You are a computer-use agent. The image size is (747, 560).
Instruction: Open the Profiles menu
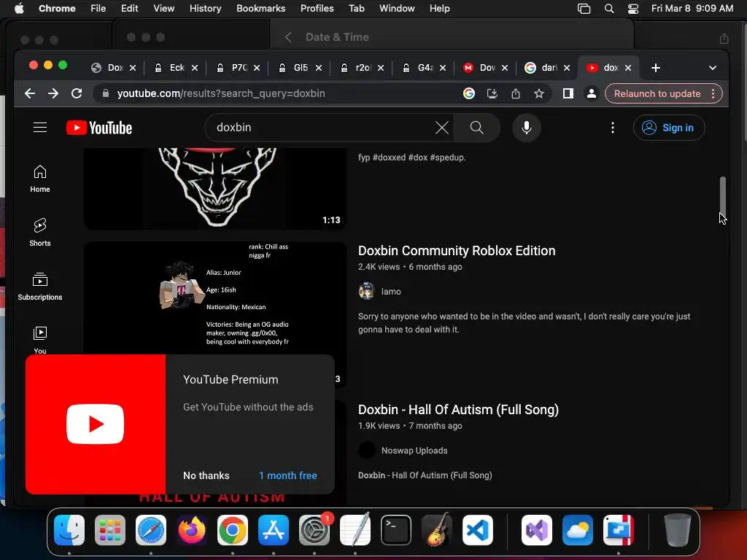click(x=317, y=9)
